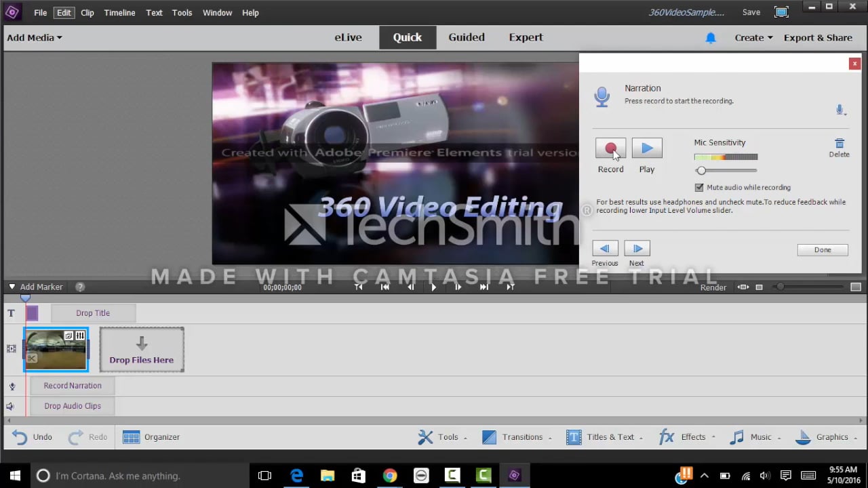The height and width of the screenshot is (488, 868).
Task: Expand the Transitions panel
Action: coord(517,437)
